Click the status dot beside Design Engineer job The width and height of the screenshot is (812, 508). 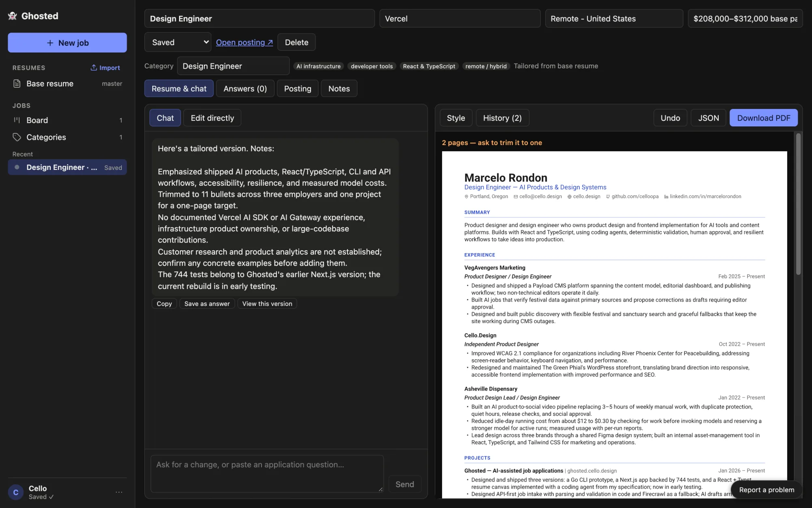click(17, 167)
